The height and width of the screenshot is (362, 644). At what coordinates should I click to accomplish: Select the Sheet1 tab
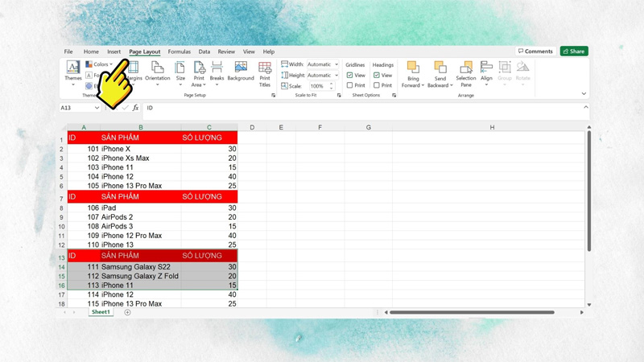pyautogui.click(x=101, y=312)
